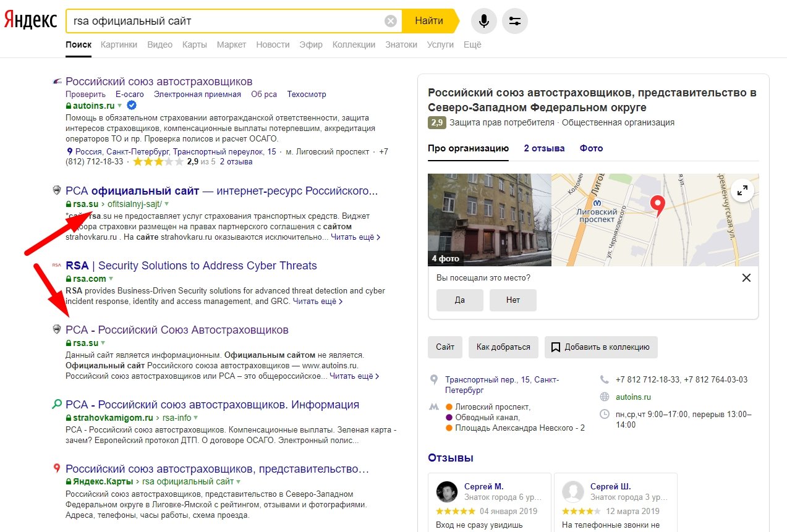This screenshot has height=532, width=787.
Task: Clear the search query with the X icon
Action: [391, 21]
